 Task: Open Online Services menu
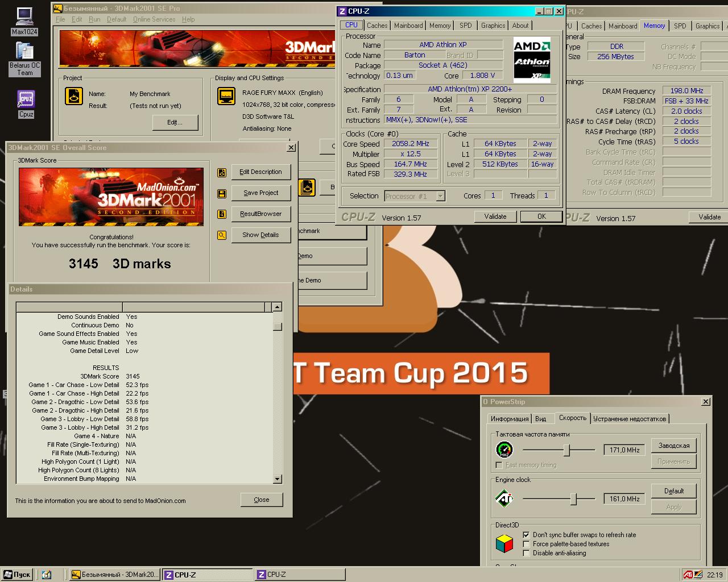point(154,19)
